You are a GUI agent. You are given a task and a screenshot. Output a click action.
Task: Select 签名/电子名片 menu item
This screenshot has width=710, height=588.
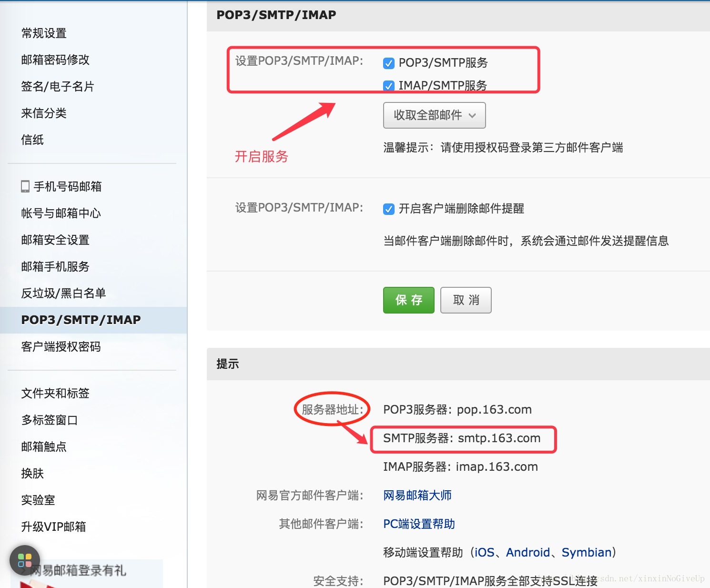58,87
